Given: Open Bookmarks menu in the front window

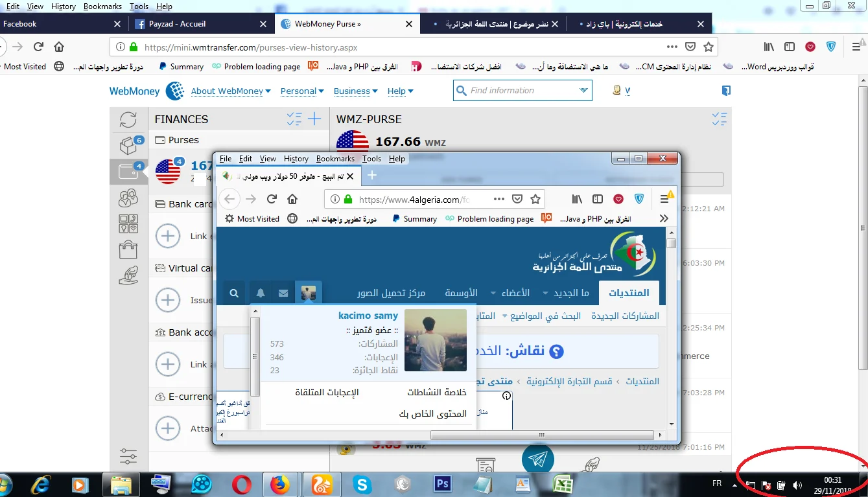Looking at the screenshot, I should pos(335,159).
